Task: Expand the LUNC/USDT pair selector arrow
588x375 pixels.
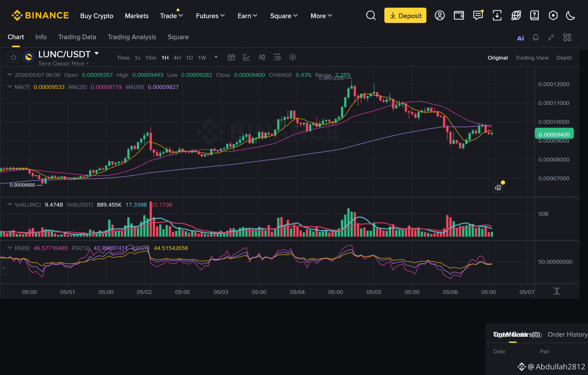Action: [x=97, y=54]
